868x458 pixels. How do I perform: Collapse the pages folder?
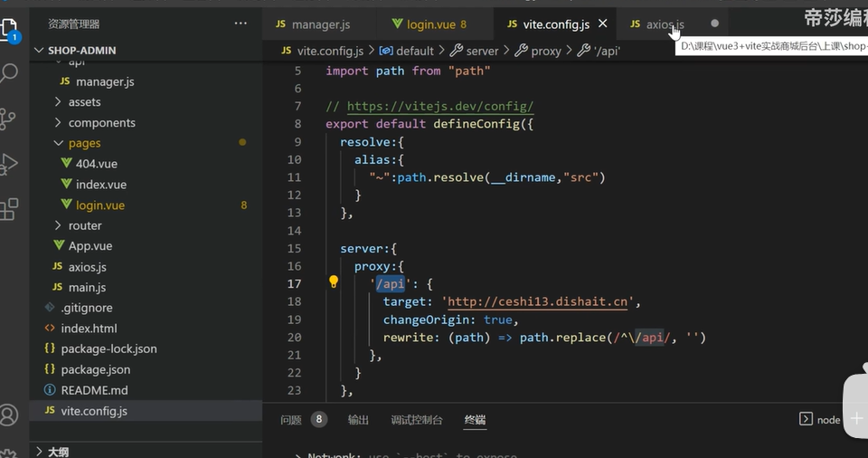84,143
